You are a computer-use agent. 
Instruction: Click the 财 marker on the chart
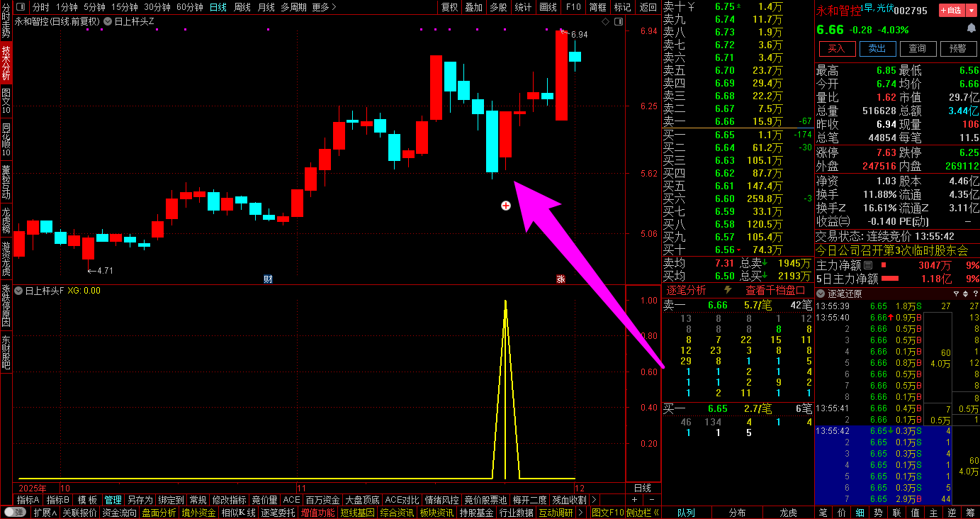[x=268, y=279]
